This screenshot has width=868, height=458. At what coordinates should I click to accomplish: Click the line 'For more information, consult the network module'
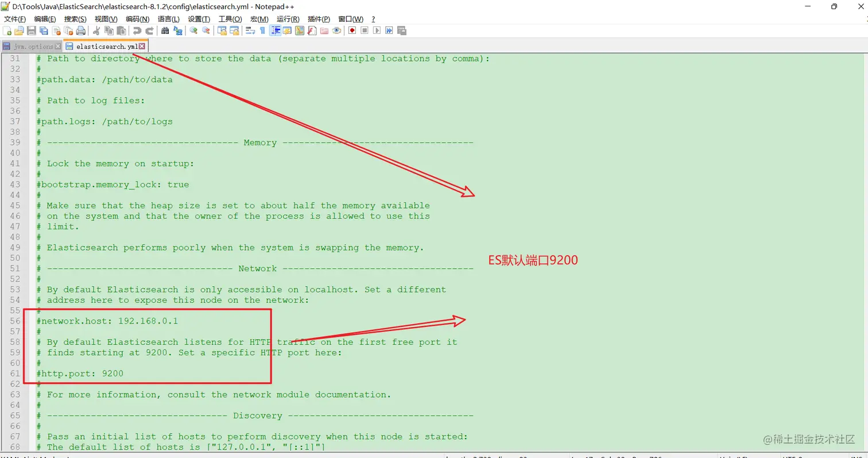pyautogui.click(x=214, y=394)
